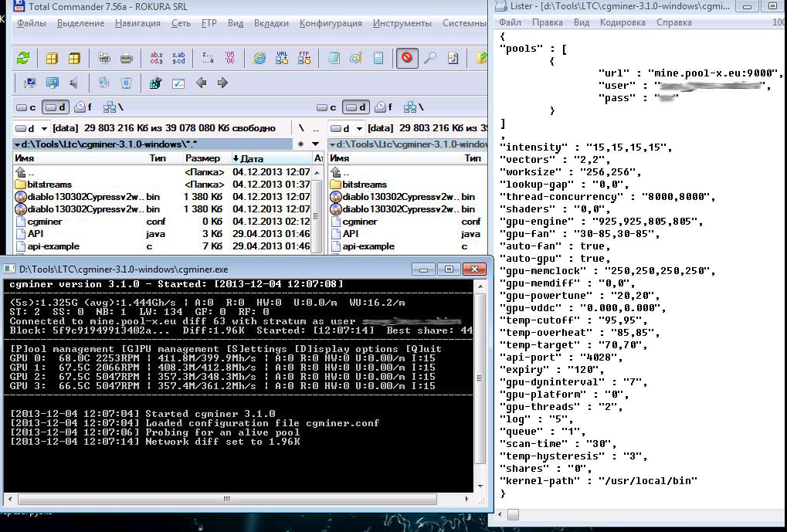The image size is (787, 532).
Task: Click the computer monitor toolbar icon
Action: 30,83
